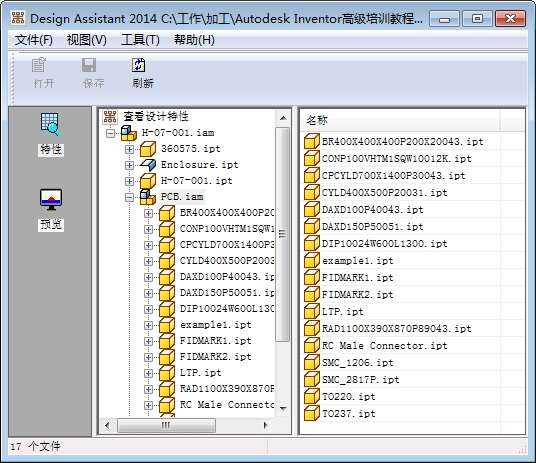Viewport: 536px width, 463px height.
Task: Select DAXD100P40043 row in tree
Action: (227, 277)
